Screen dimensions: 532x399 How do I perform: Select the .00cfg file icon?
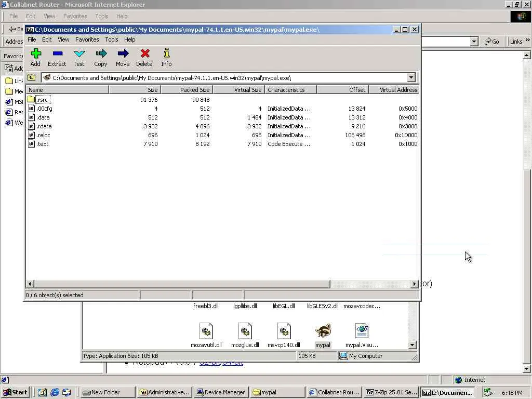(x=31, y=109)
